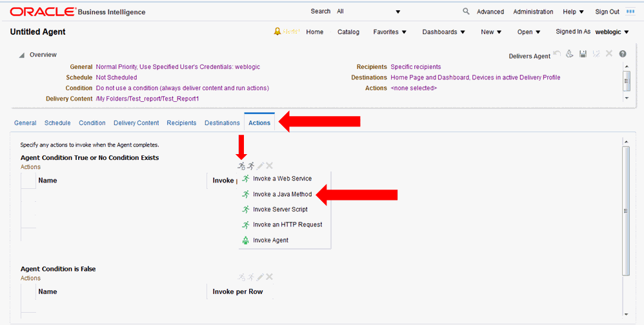Click the Normal Priority general summary link
This screenshot has width=644, height=325.
click(x=178, y=67)
